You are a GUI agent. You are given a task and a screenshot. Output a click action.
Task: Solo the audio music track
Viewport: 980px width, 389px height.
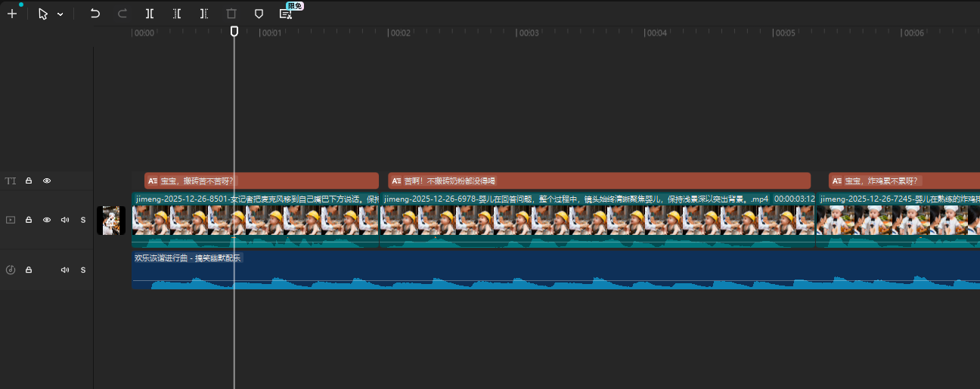83,270
